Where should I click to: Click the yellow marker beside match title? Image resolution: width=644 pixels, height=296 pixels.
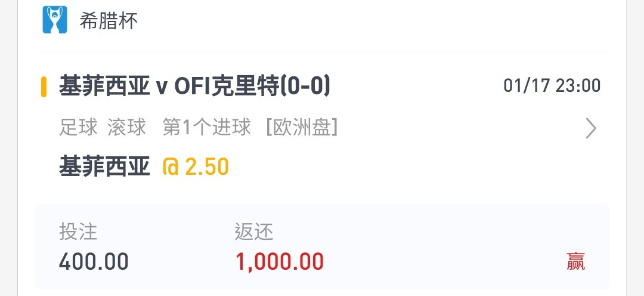coord(44,87)
